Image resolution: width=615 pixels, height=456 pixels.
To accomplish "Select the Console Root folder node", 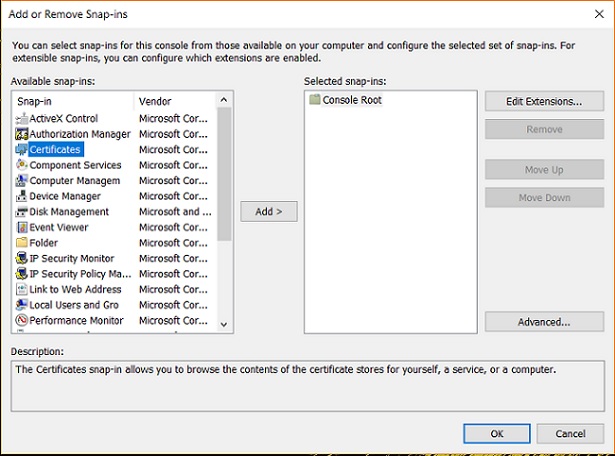I will point(351,100).
